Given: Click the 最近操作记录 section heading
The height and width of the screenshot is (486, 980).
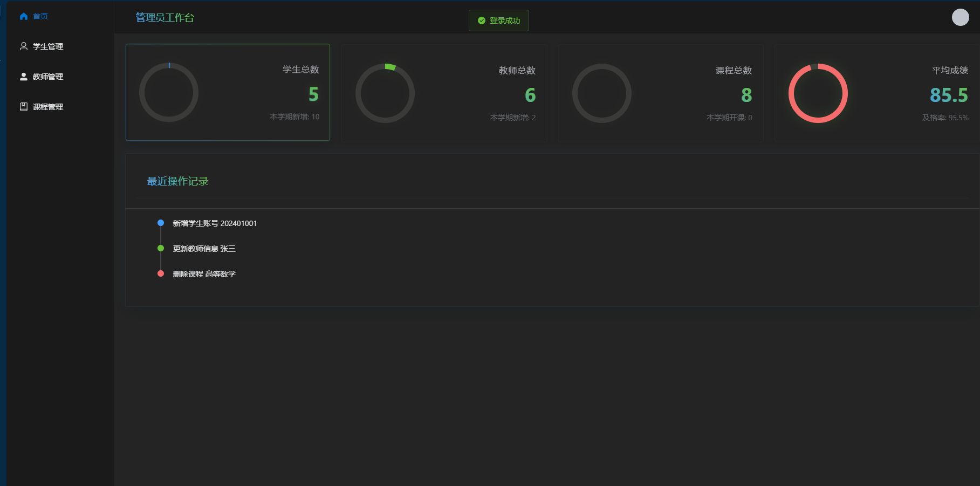Looking at the screenshot, I should (178, 181).
